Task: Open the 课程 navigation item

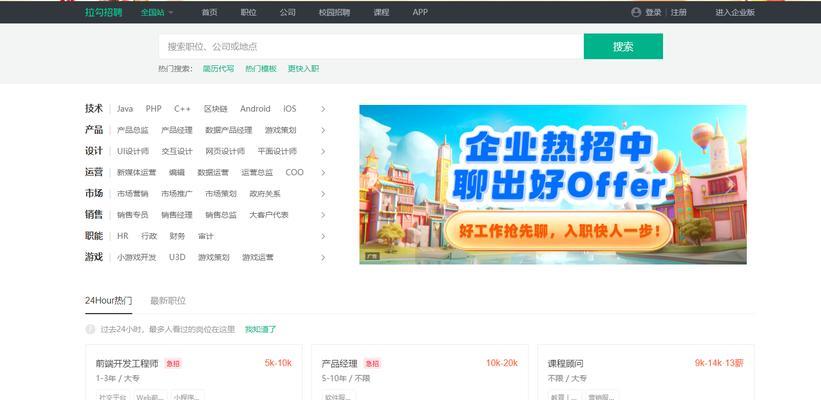Action: tap(381, 12)
